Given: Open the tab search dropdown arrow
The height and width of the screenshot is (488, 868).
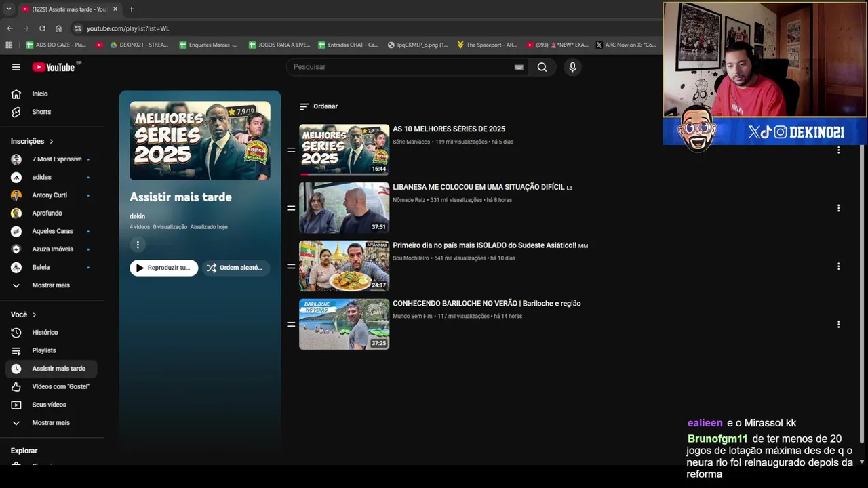Looking at the screenshot, I should [x=8, y=9].
